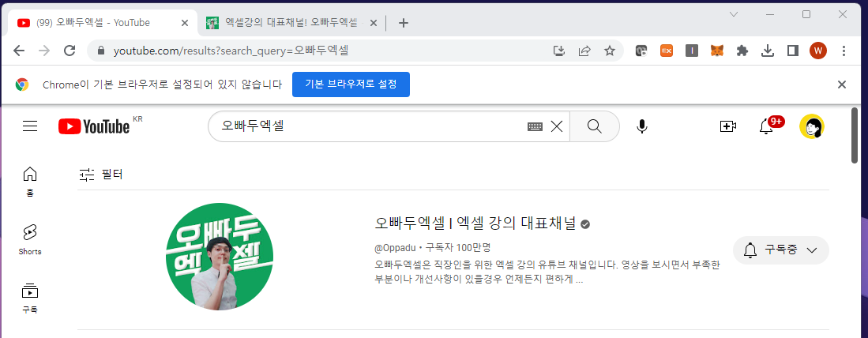Expand the 구독중 subscription dropdown

pos(780,250)
